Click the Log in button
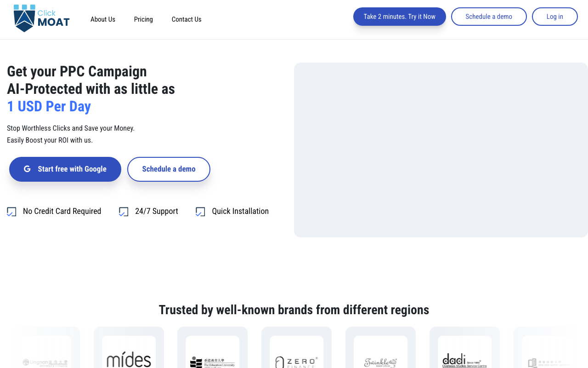 (554, 17)
